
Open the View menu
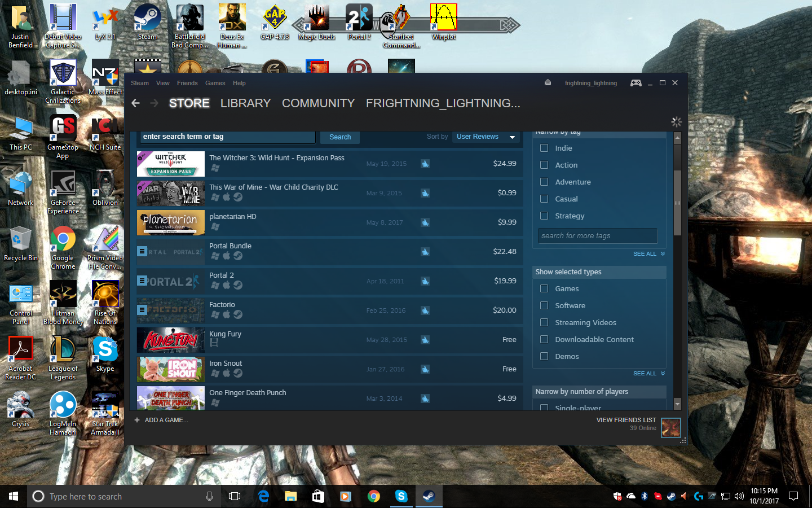pyautogui.click(x=163, y=83)
